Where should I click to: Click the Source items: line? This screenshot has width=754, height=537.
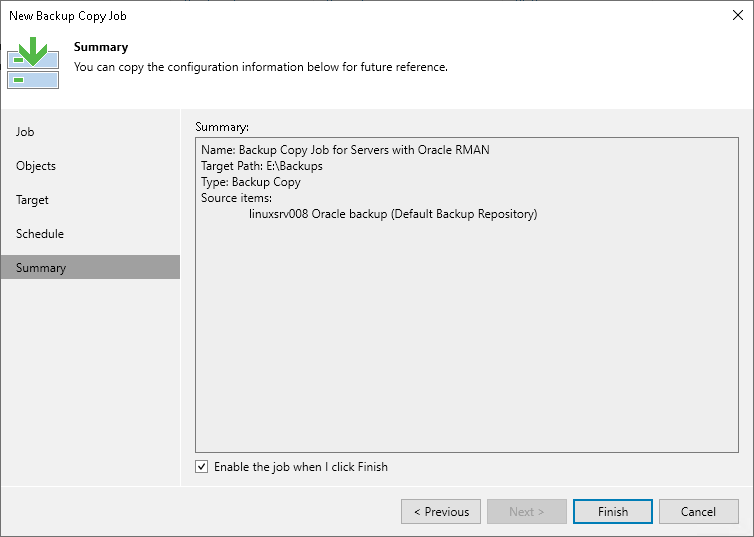(x=236, y=198)
